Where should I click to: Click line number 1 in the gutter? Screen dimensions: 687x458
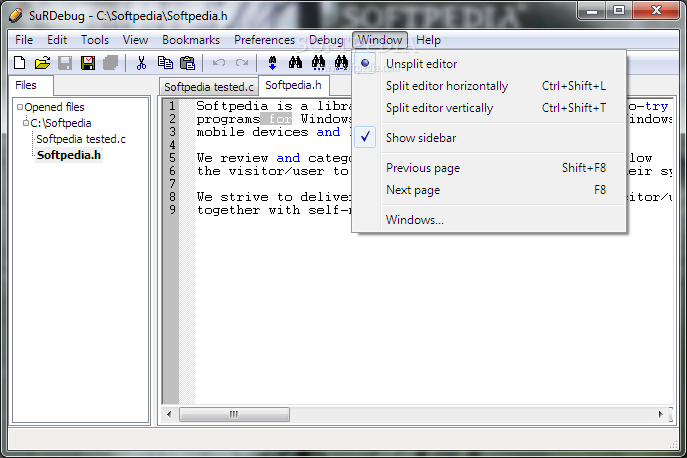pos(172,106)
